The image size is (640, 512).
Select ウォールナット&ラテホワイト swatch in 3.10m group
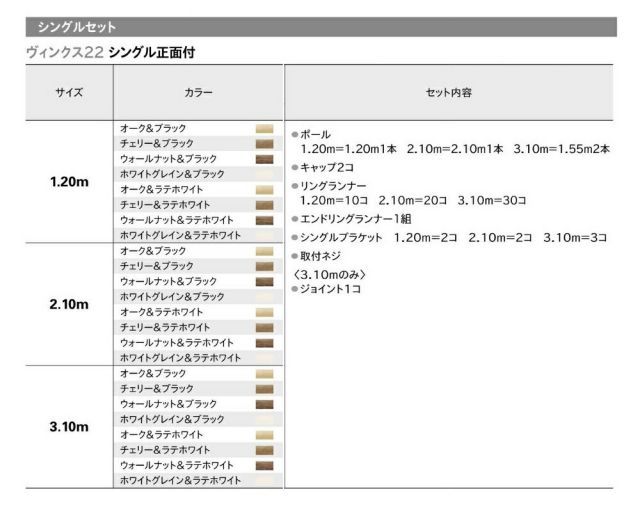coord(265,465)
